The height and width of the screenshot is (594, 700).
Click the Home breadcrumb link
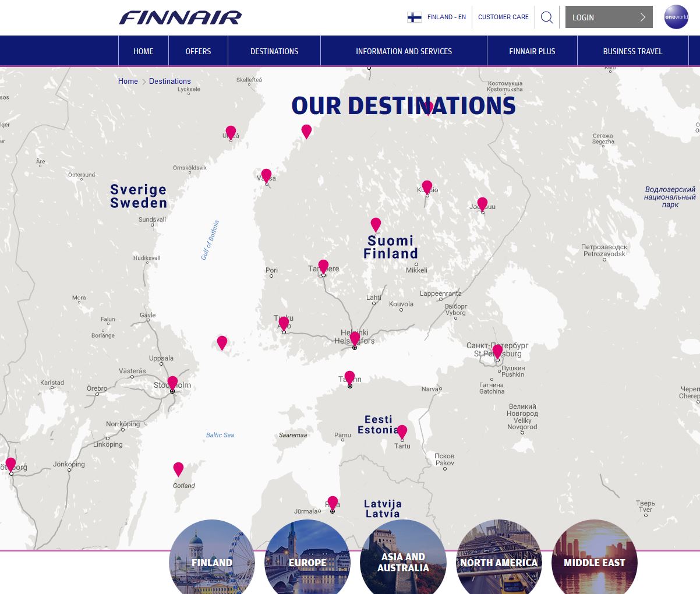pos(128,82)
